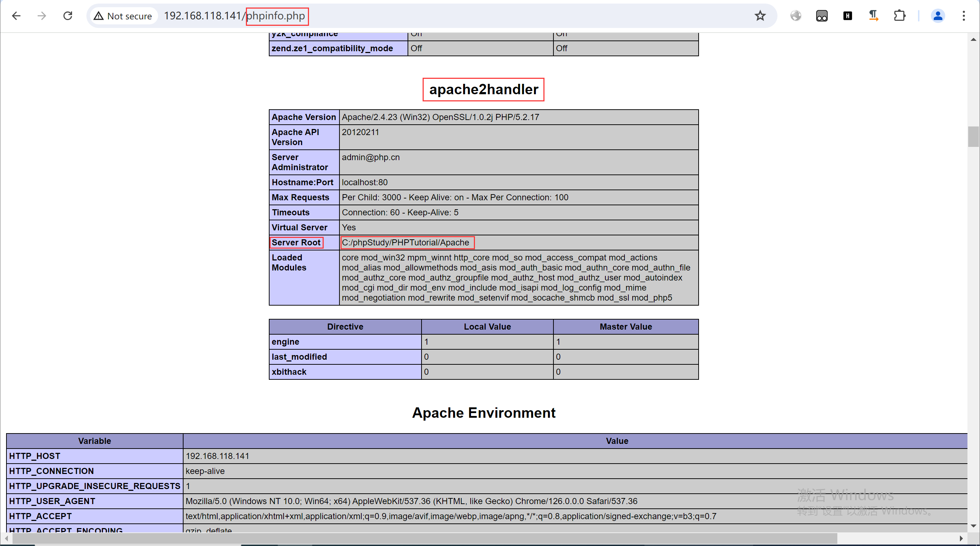The image size is (980, 546).
Task: Click the Not secure warning badge
Action: (123, 16)
